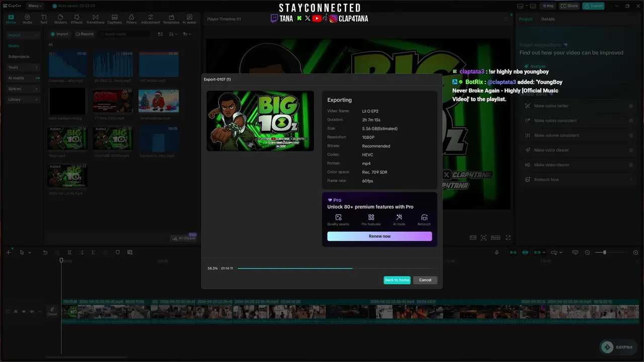Click the shield marker icon in timeline toolbar
Screen dimensions: 644x362
118,252
